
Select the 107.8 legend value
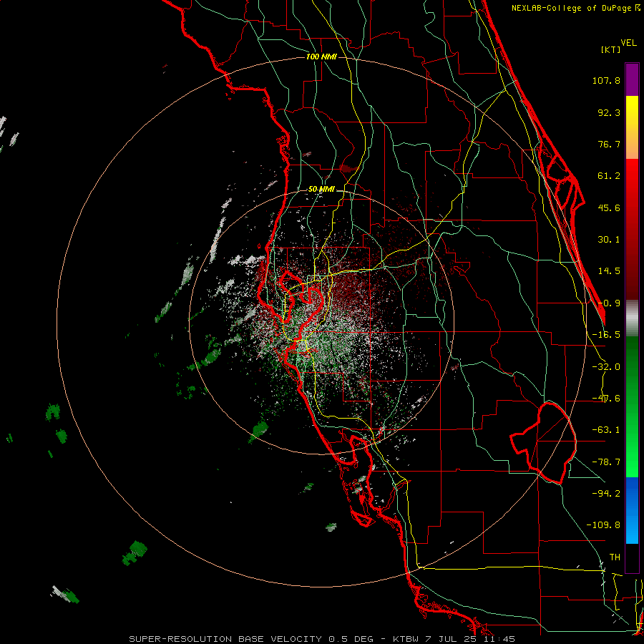(x=606, y=80)
